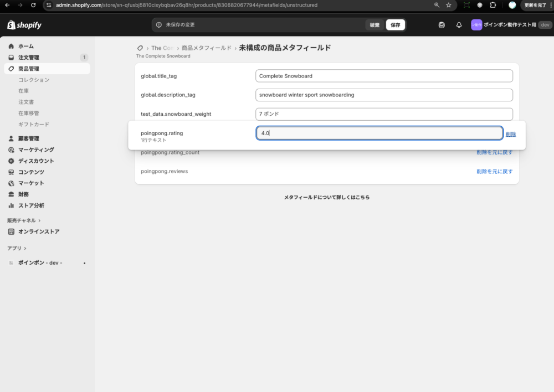
Task: Open the notifications bell icon
Action: click(x=459, y=25)
